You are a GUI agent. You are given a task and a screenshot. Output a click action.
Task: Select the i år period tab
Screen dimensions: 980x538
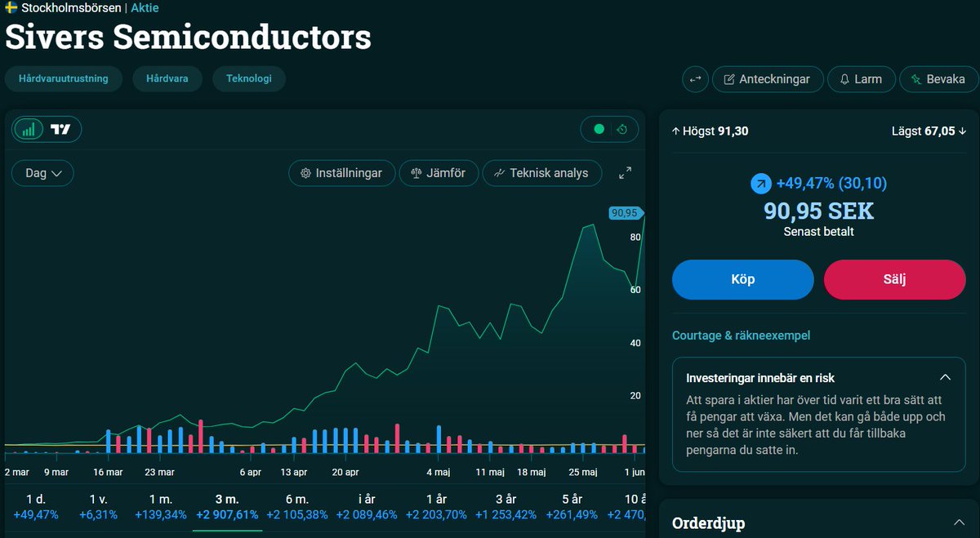point(367,507)
